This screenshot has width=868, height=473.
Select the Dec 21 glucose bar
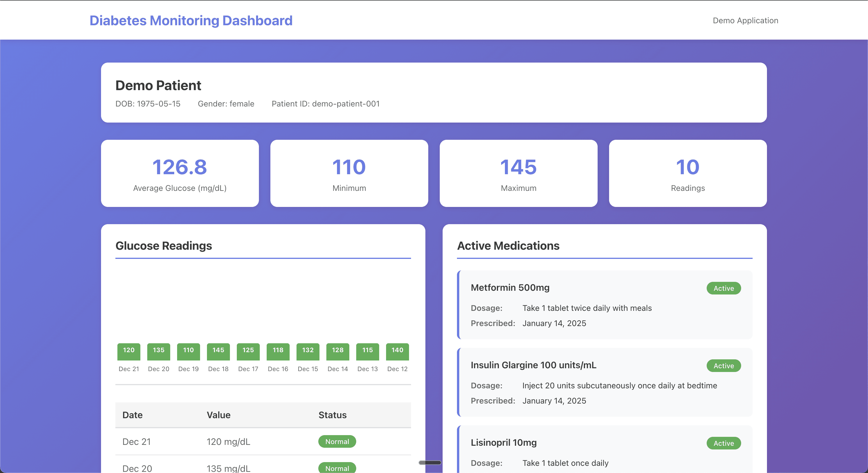coord(128,351)
